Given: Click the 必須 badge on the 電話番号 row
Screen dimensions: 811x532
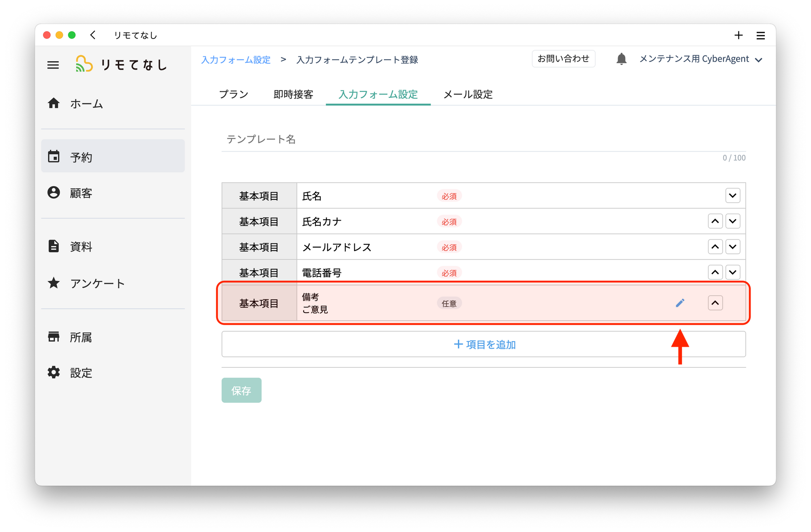Looking at the screenshot, I should coord(449,273).
